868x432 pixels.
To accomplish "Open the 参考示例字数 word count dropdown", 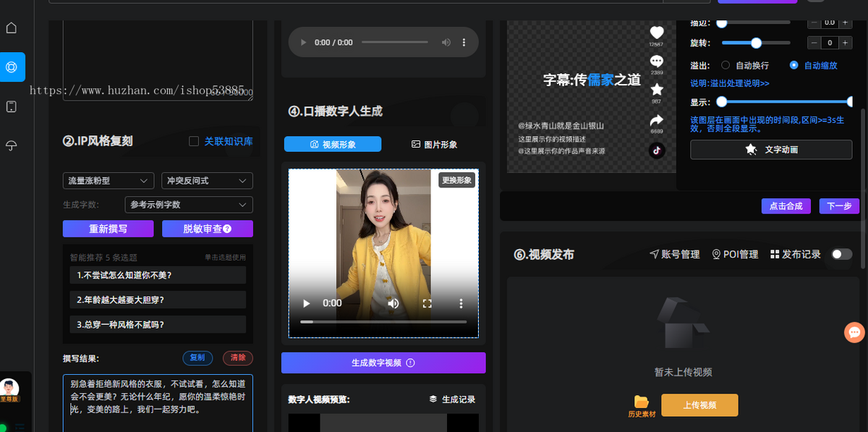I will tap(189, 205).
